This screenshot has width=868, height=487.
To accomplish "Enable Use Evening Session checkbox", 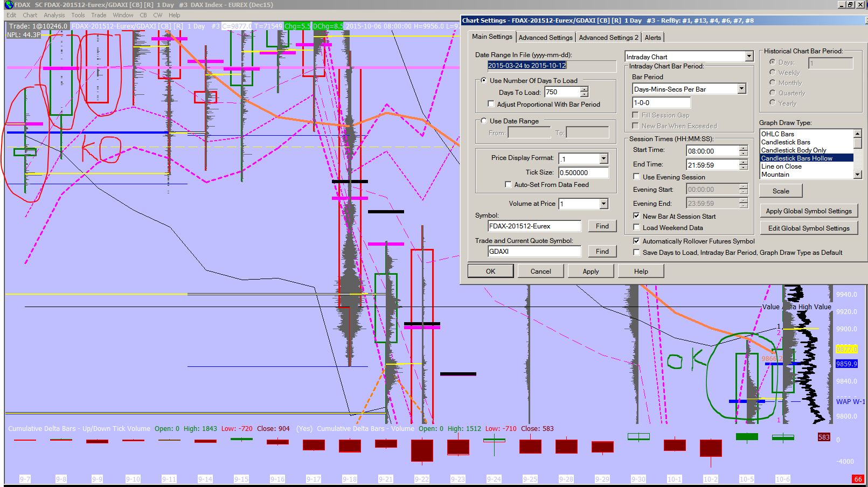I will click(x=636, y=177).
